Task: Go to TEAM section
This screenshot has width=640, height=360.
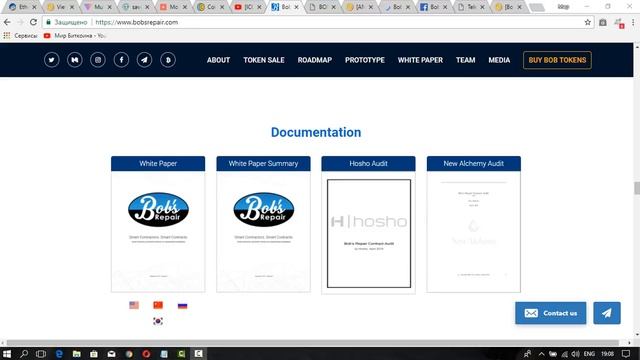Action: click(x=465, y=60)
